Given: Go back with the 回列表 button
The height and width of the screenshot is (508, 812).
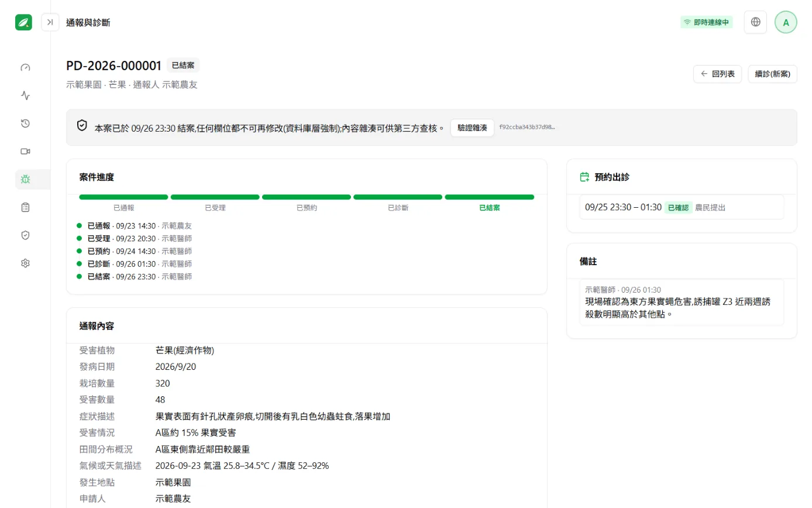Looking at the screenshot, I should (x=718, y=74).
